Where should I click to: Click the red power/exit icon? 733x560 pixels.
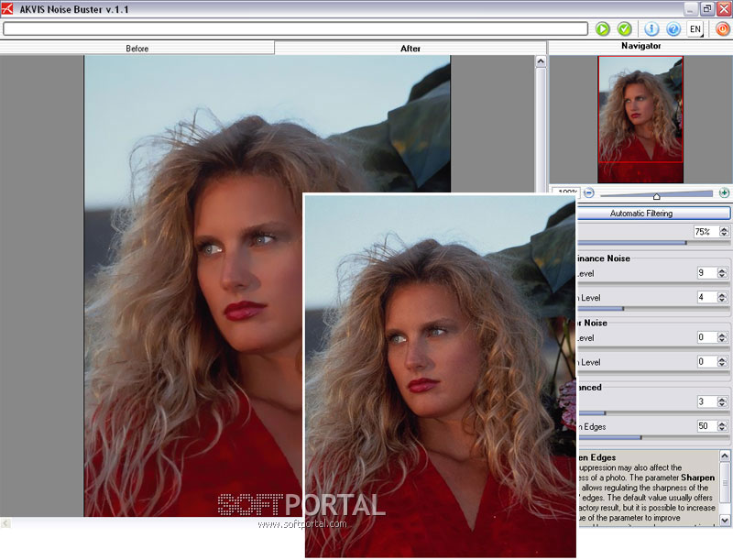point(723,29)
